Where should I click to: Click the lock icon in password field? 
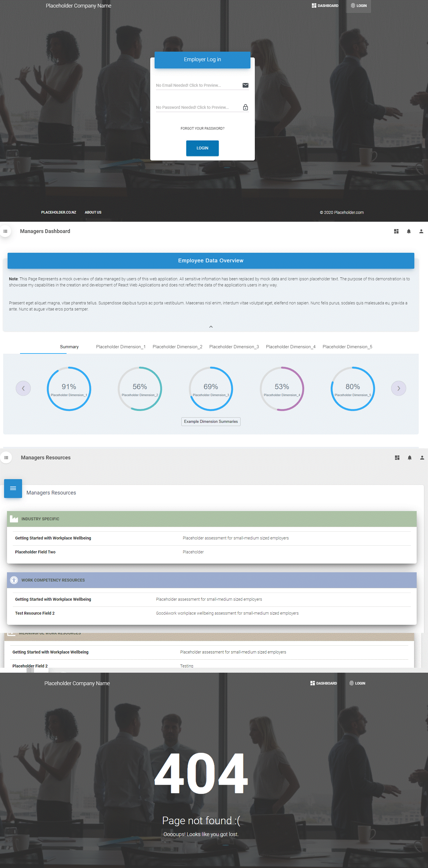click(x=245, y=107)
